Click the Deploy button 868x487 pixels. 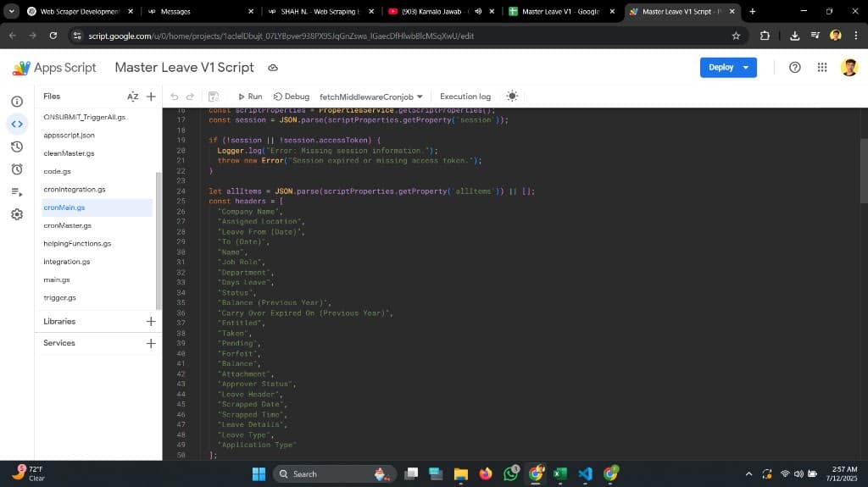coord(721,68)
